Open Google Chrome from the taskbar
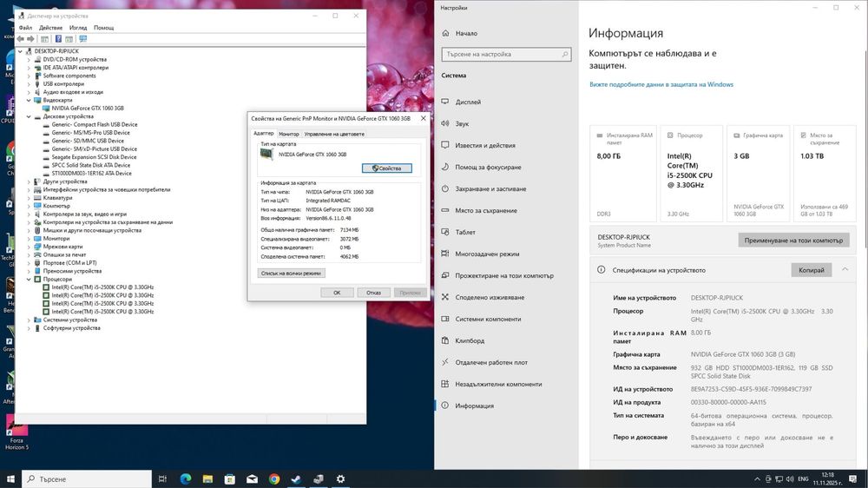The height and width of the screenshot is (488, 868). pyautogui.click(x=274, y=478)
